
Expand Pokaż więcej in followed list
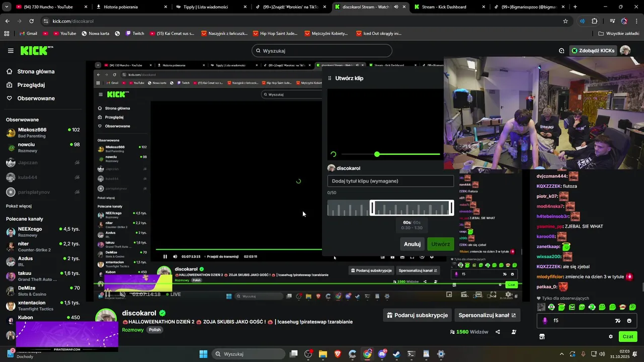coord(19,206)
